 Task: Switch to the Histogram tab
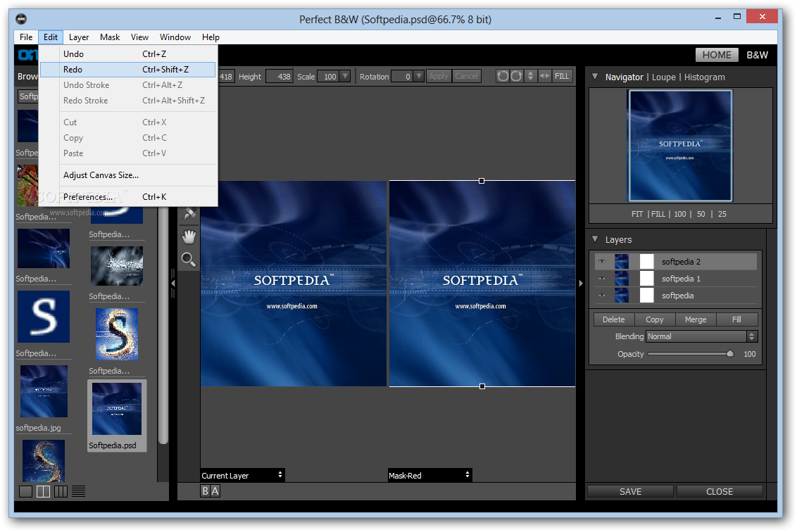[705, 77]
